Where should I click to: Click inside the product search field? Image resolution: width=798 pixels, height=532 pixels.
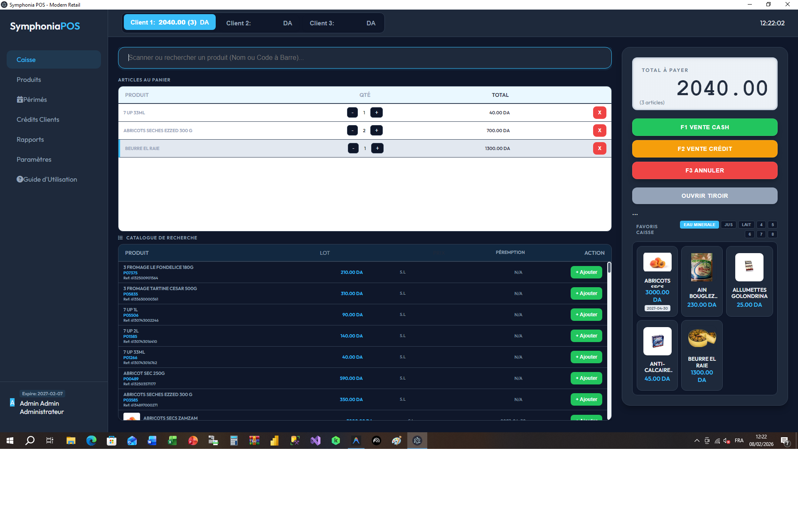[x=365, y=58]
